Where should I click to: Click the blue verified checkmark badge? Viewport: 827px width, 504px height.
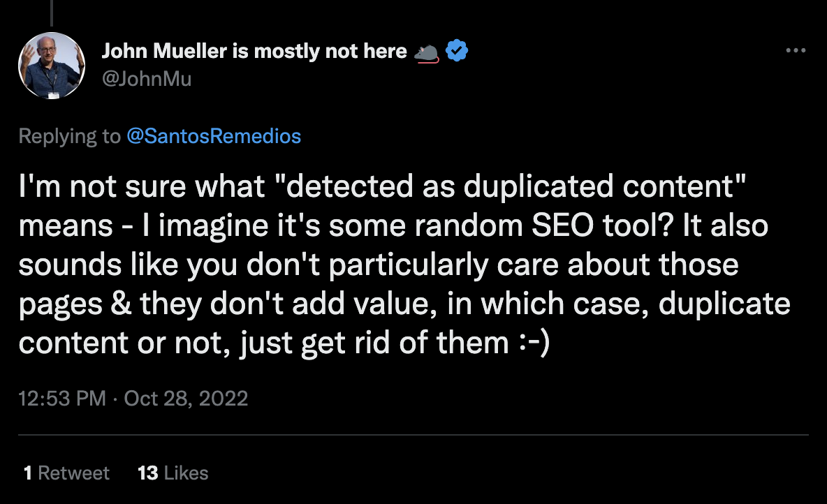pyautogui.click(x=457, y=51)
